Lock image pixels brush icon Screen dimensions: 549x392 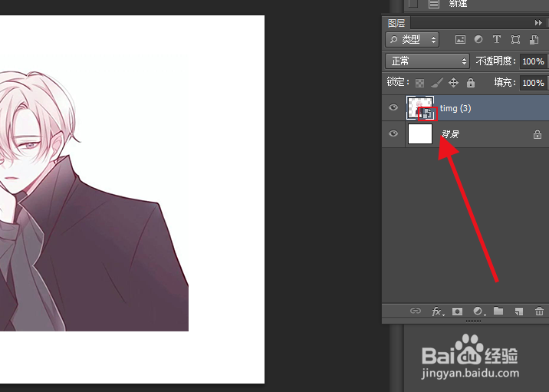click(x=436, y=83)
